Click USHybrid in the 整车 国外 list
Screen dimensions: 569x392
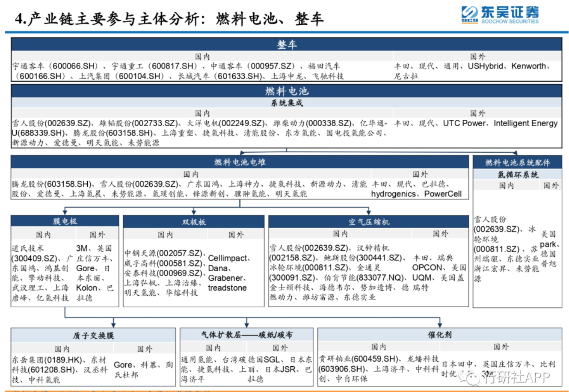(485, 66)
